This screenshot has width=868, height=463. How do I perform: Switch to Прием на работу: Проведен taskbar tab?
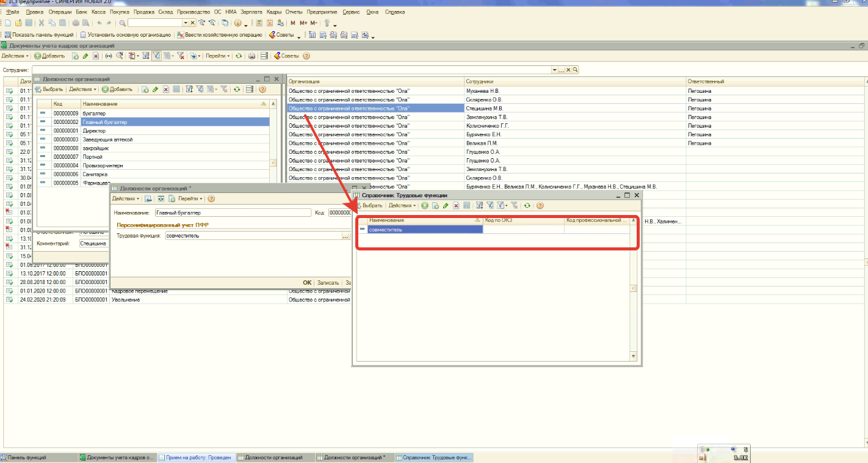pos(195,458)
